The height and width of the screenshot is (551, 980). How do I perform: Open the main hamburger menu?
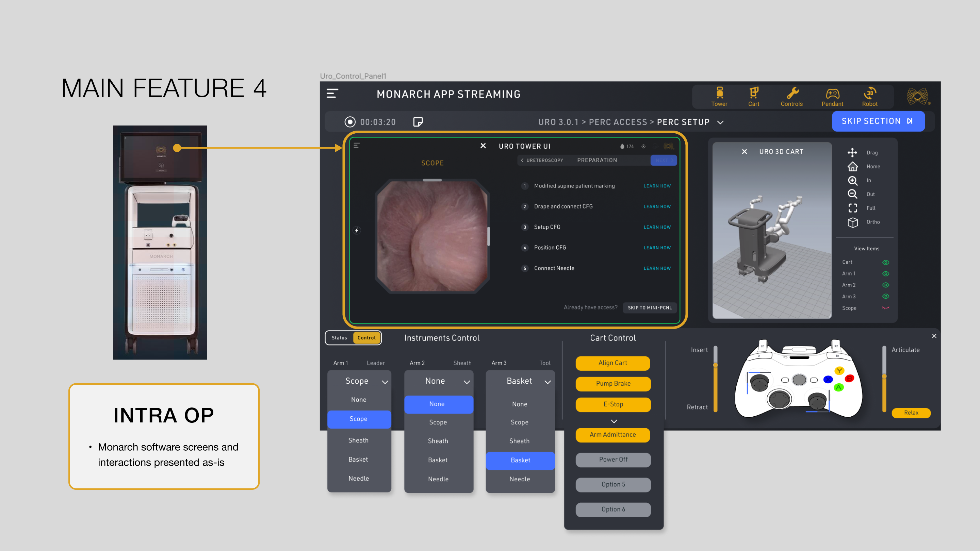tap(332, 94)
